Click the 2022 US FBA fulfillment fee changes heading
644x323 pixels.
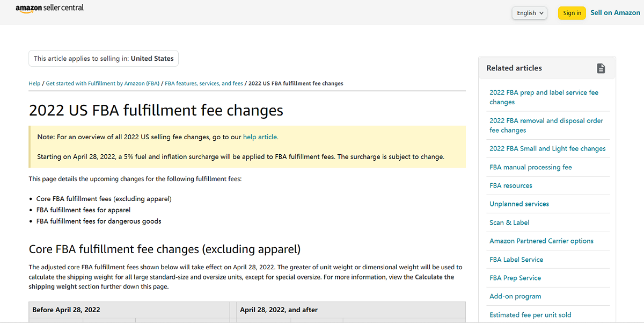(x=156, y=110)
